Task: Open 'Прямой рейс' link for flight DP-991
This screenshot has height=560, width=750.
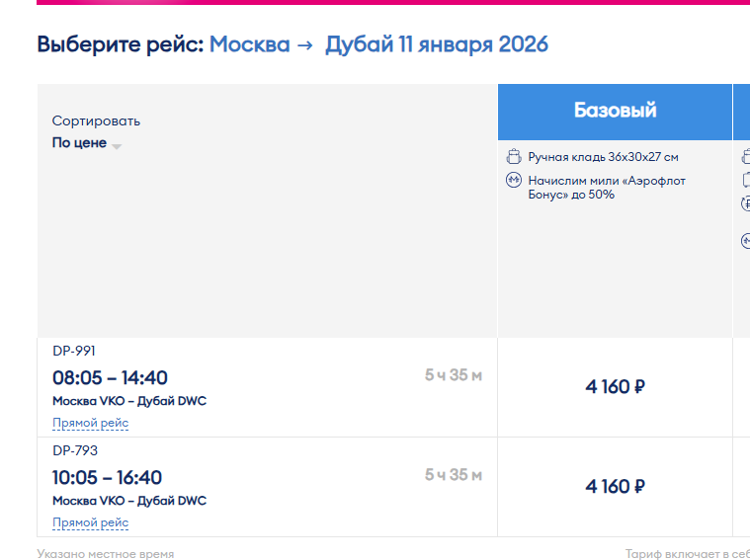Action: (x=90, y=423)
